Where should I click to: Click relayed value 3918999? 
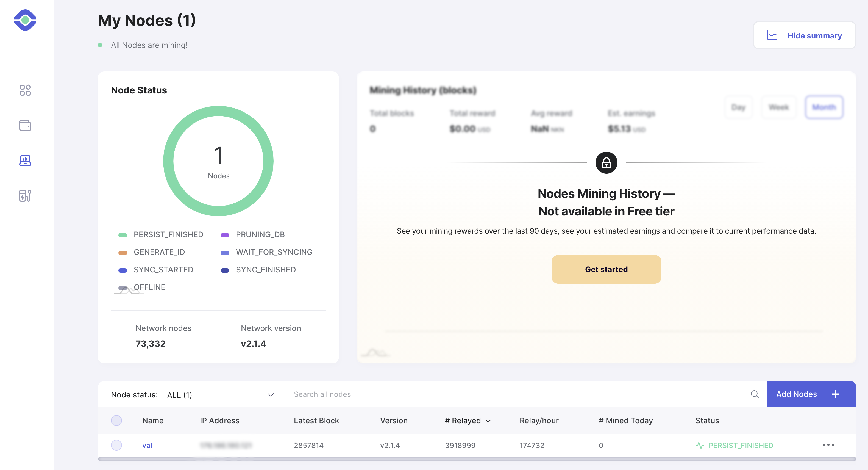pos(460,445)
